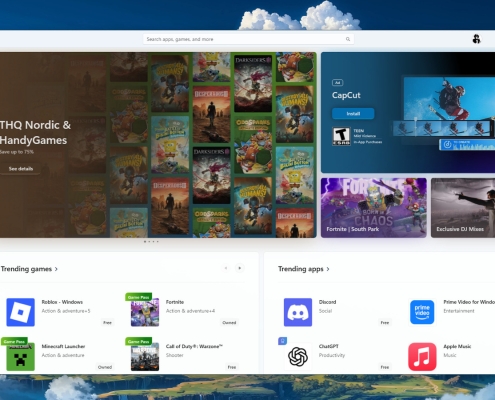This screenshot has height=400, width=495.
Task: Open the Apple Music app icon
Action: 422,357
